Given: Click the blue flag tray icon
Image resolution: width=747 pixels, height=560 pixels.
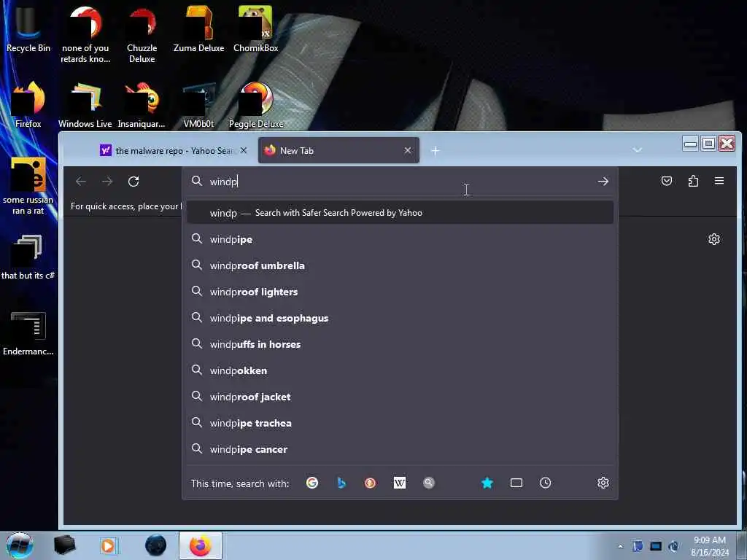Looking at the screenshot, I should (x=638, y=546).
